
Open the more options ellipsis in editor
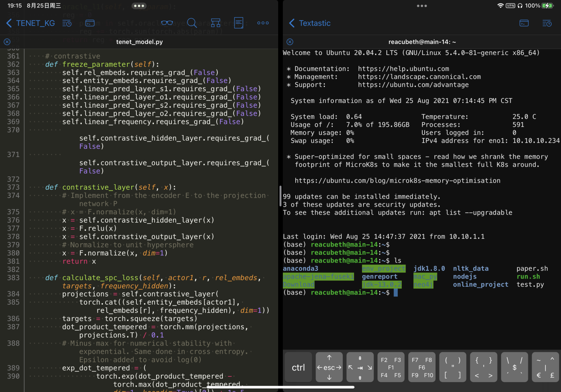click(x=263, y=23)
